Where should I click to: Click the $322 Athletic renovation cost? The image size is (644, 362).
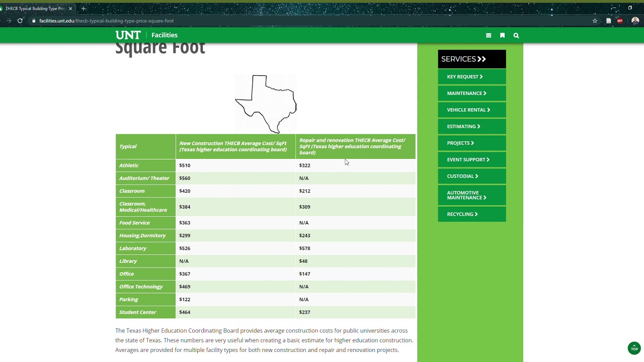tap(304, 165)
